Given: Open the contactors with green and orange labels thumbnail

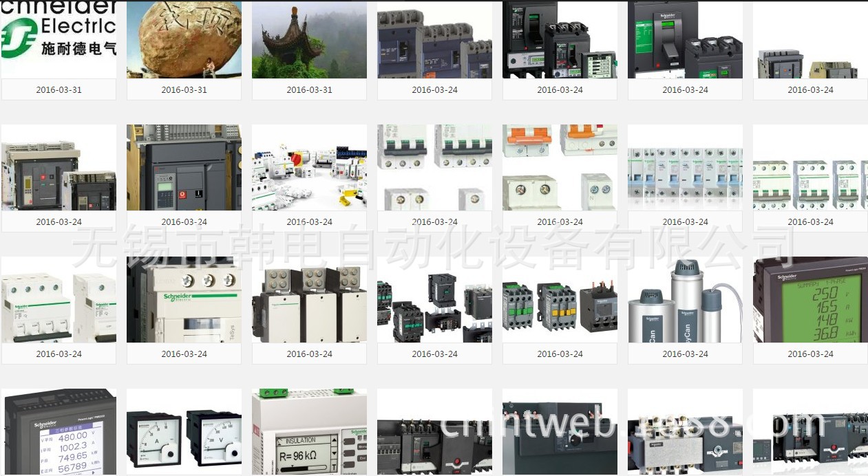Looking at the screenshot, I should 560,299.
